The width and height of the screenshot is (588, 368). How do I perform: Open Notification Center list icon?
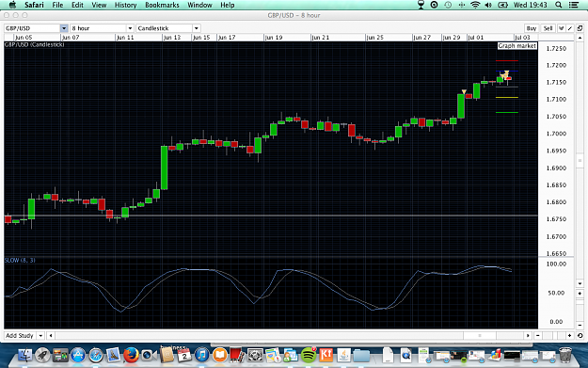click(x=574, y=5)
